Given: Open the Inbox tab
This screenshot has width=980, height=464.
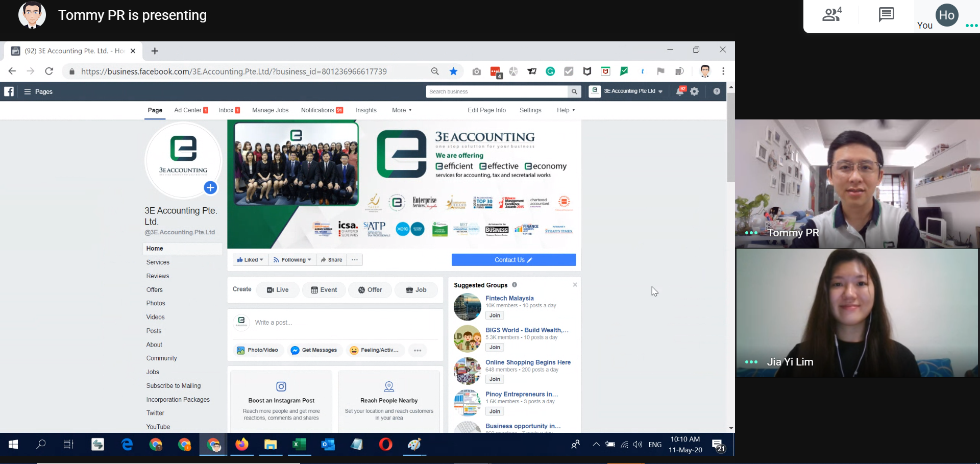Looking at the screenshot, I should pos(229,110).
